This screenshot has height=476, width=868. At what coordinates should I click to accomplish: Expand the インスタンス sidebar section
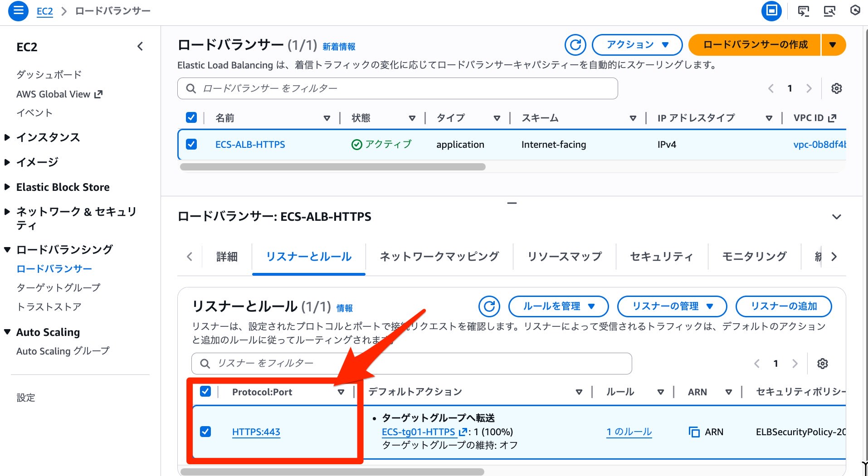(7, 137)
